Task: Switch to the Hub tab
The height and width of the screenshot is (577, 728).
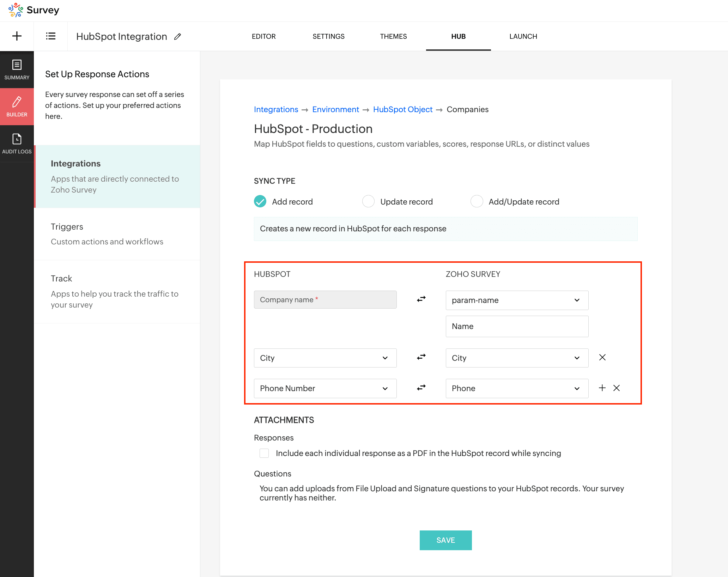Action: point(459,36)
